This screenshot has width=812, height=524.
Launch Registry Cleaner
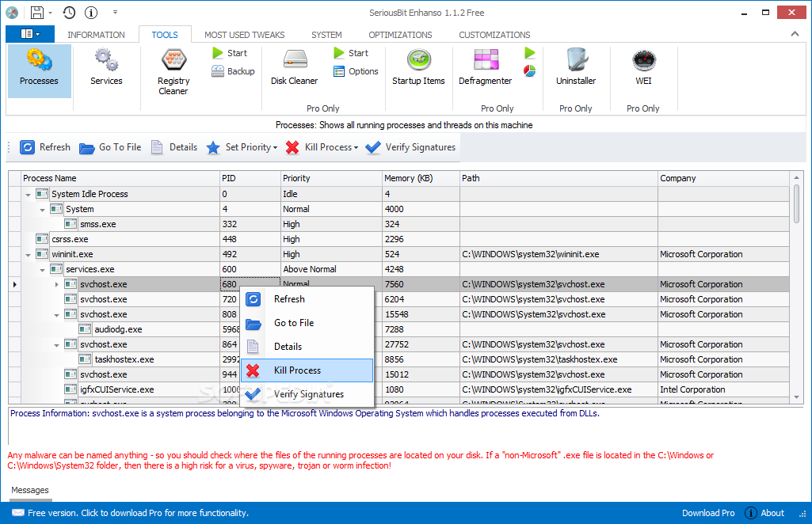click(x=173, y=72)
